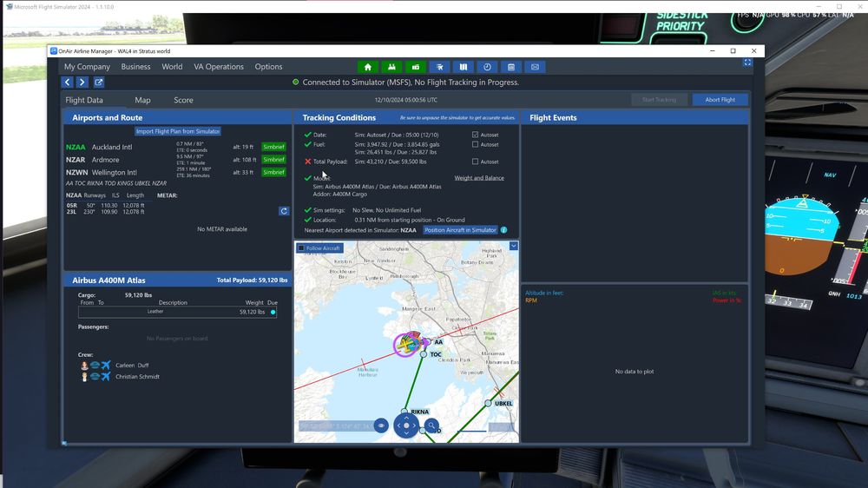Screen dimensions: 868x488
Task: Open page in external window icon
Action: 99,82
